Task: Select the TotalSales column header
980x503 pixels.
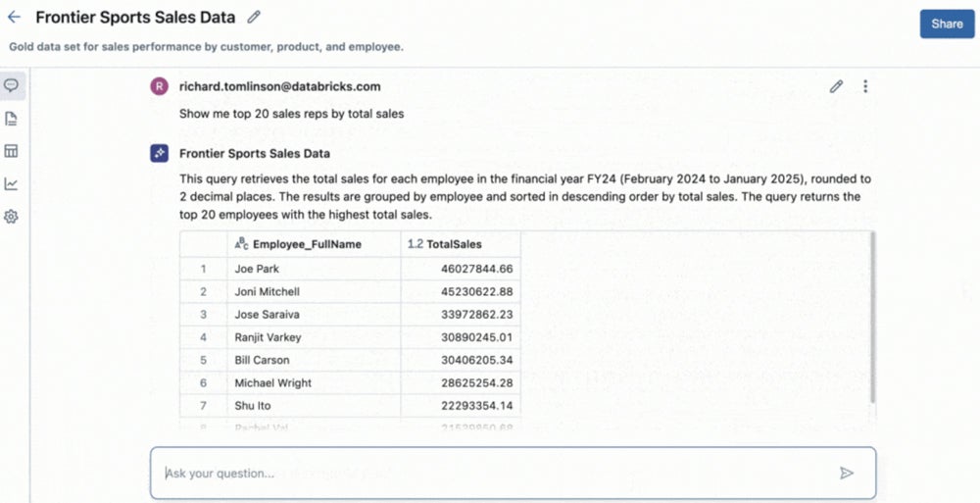Action: point(461,244)
